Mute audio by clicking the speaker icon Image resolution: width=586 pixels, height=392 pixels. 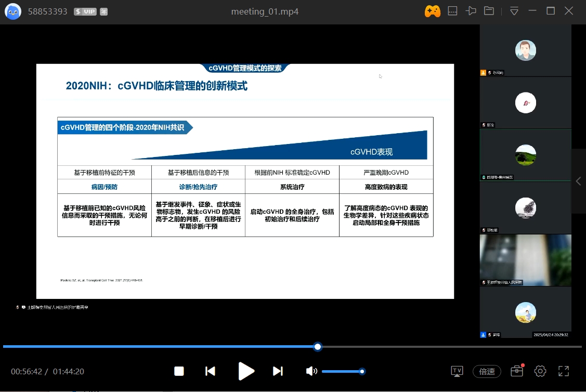click(311, 371)
